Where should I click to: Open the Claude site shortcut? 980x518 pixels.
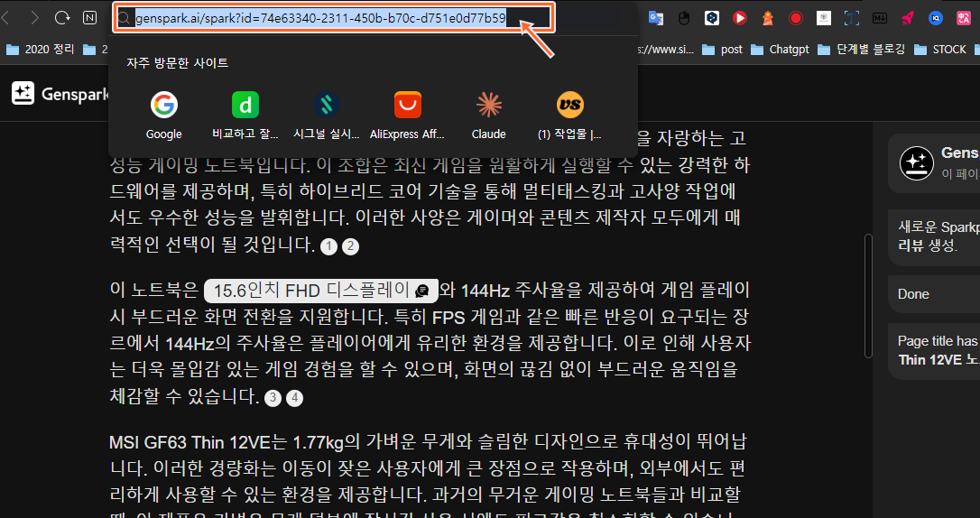click(489, 116)
